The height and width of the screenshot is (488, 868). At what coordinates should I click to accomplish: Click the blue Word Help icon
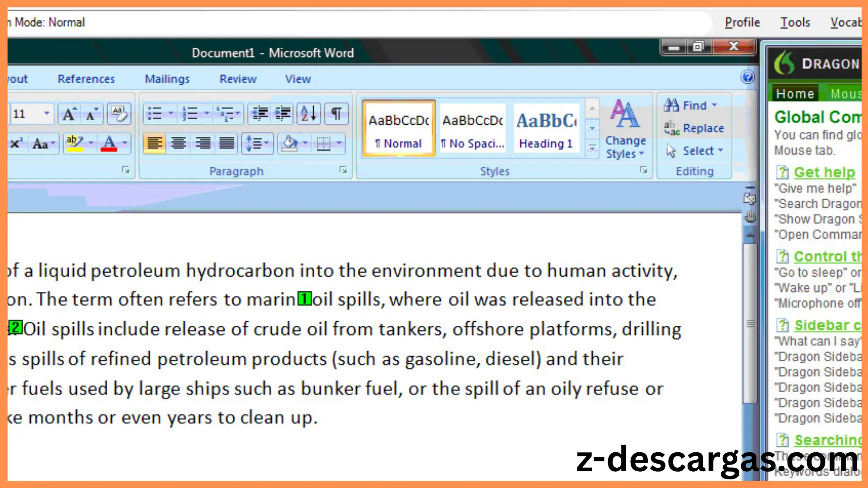tap(748, 77)
